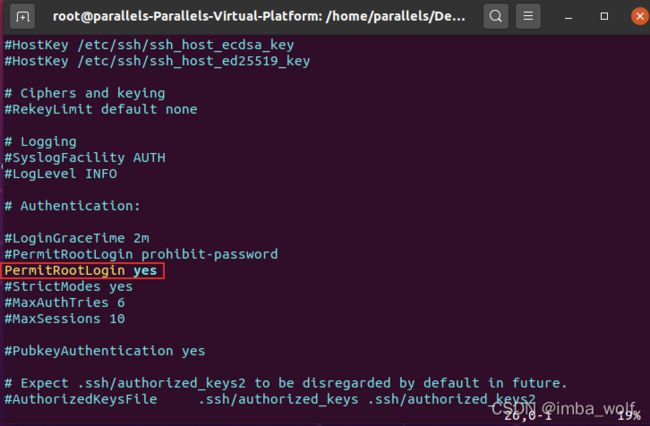The height and width of the screenshot is (426, 650).
Task: Click the terminal window title text
Action: coord(259,16)
